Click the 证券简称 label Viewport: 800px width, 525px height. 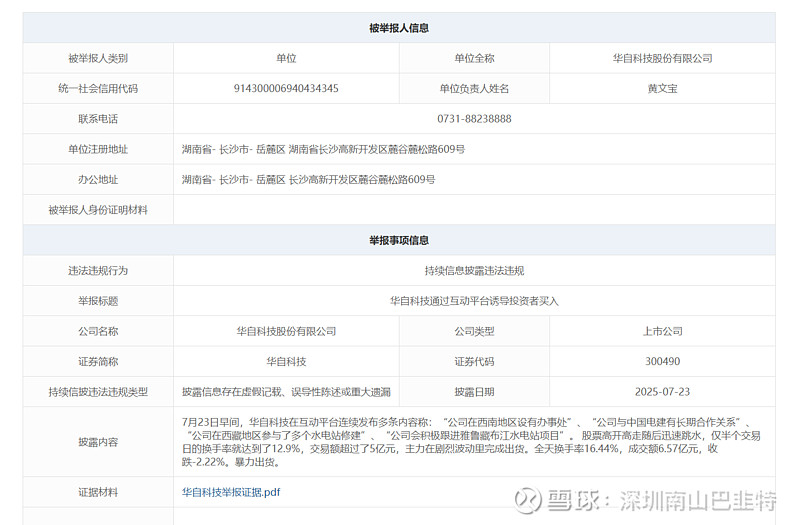coord(98,362)
